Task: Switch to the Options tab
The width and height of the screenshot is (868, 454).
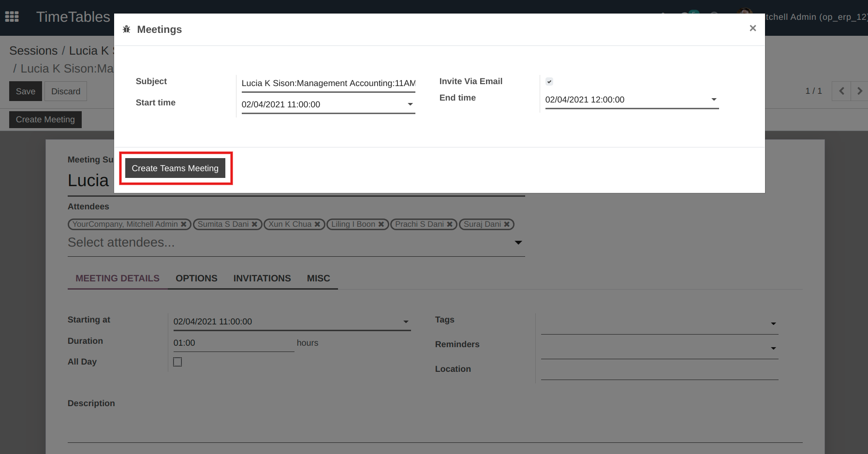Action: tap(196, 278)
